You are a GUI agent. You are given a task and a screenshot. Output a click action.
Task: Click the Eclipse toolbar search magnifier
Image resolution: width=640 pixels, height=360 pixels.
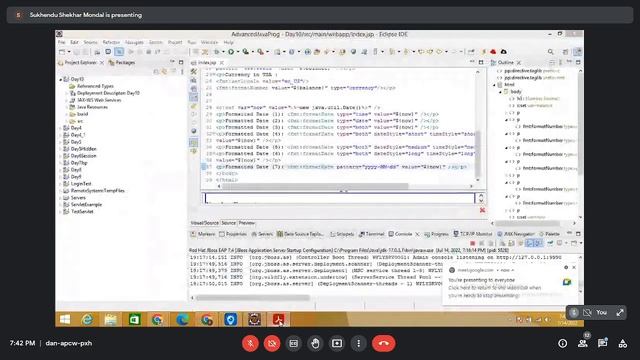[x=551, y=52]
